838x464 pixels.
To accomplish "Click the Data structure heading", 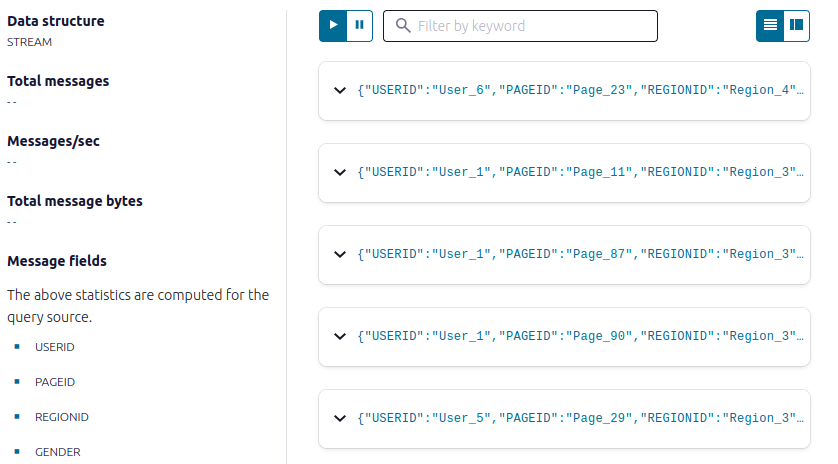I will click(x=56, y=21).
